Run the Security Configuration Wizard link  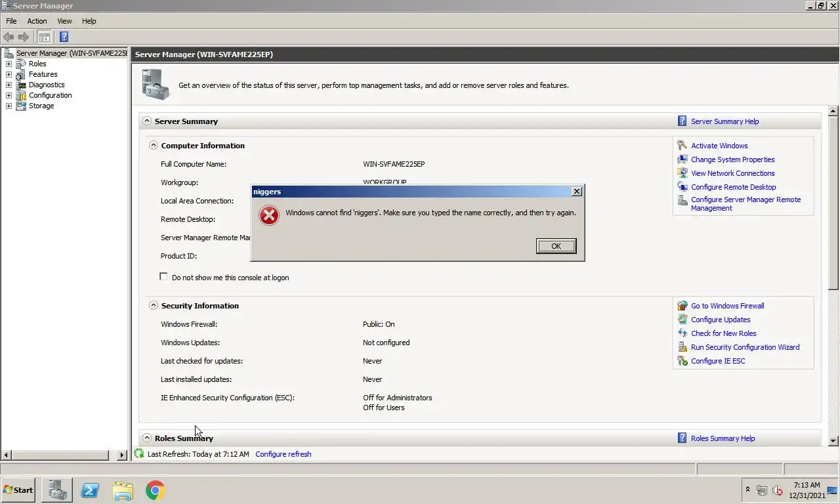coord(745,347)
